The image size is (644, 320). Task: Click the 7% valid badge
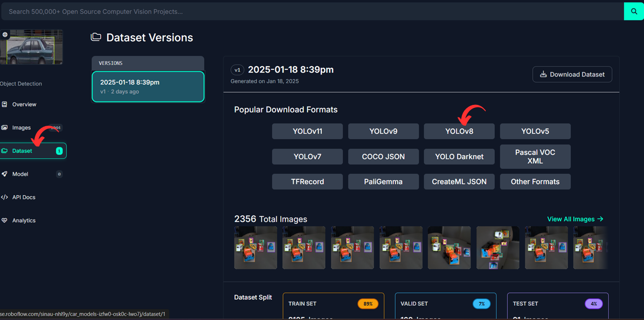pyautogui.click(x=481, y=304)
